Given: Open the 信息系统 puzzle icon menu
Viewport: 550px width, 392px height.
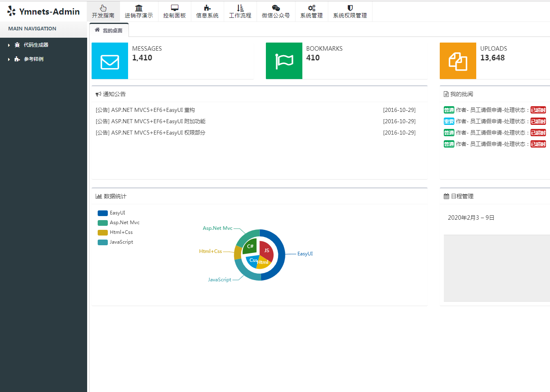Looking at the screenshot, I should point(207,9).
